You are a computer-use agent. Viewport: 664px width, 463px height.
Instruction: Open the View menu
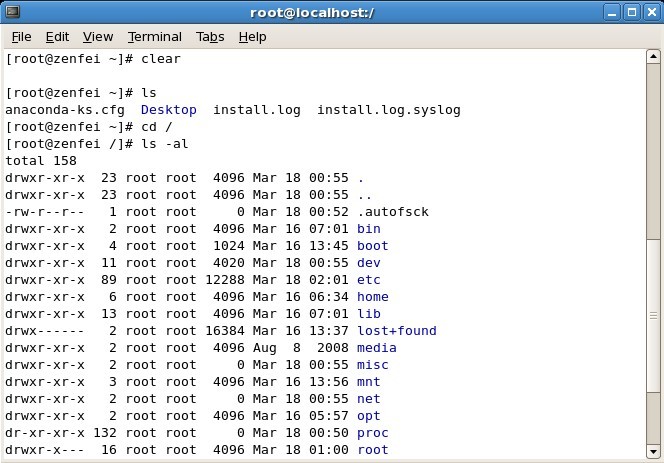coord(98,37)
